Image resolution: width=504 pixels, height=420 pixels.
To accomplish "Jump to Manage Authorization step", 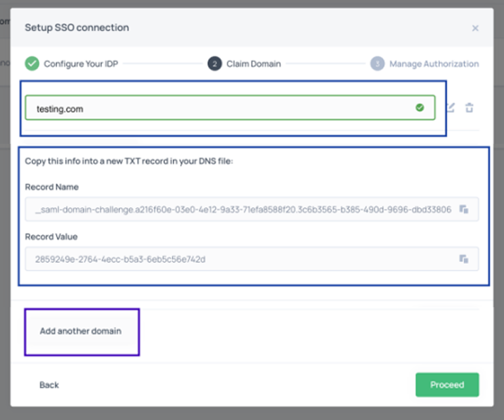I will coord(434,63).
